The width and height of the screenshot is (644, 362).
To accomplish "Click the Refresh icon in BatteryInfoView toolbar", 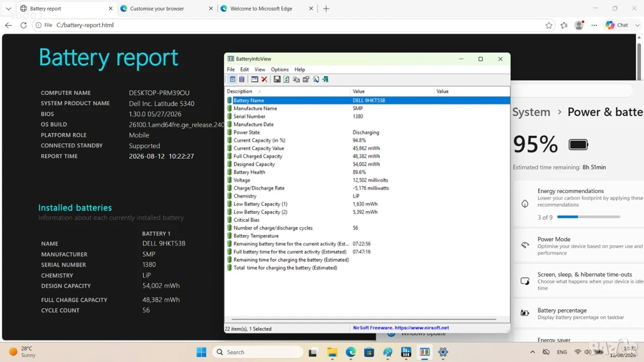I will (286, 79).
